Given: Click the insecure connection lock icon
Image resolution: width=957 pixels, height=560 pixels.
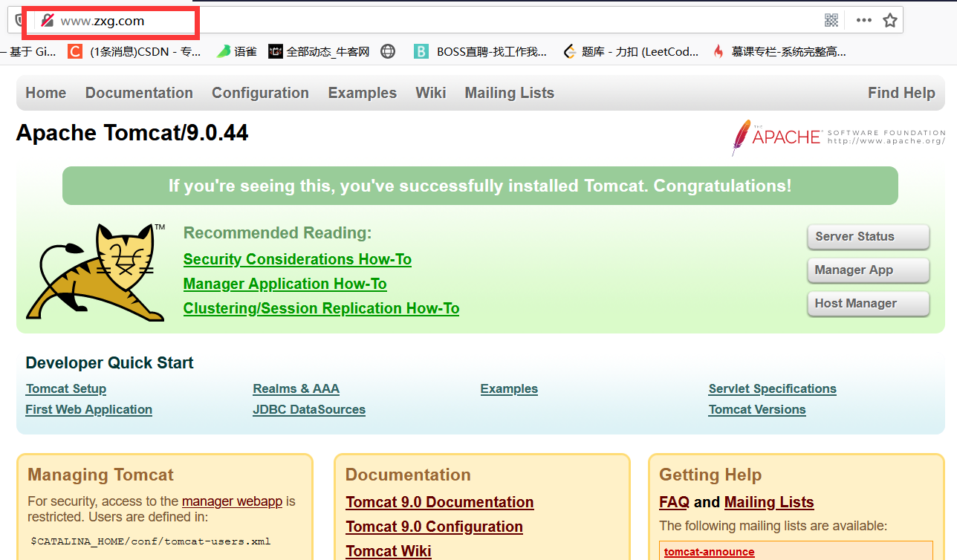Looking at the screenshot, I should click(x=47, y=21).
